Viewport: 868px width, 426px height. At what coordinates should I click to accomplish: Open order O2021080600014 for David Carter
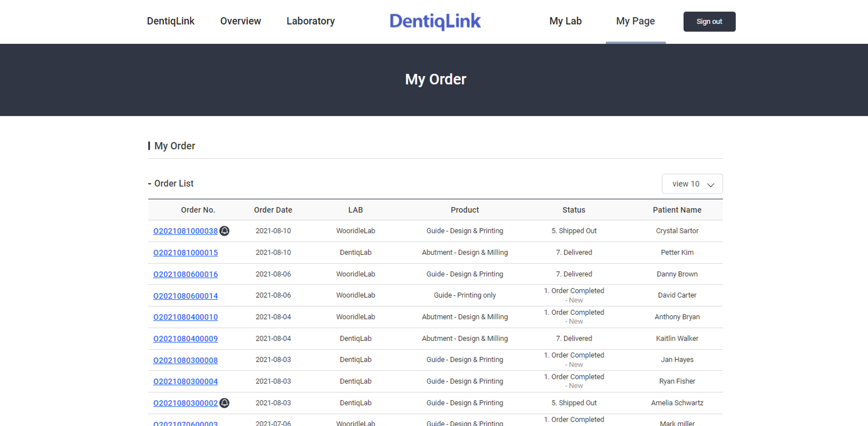(x=185, y=296)
